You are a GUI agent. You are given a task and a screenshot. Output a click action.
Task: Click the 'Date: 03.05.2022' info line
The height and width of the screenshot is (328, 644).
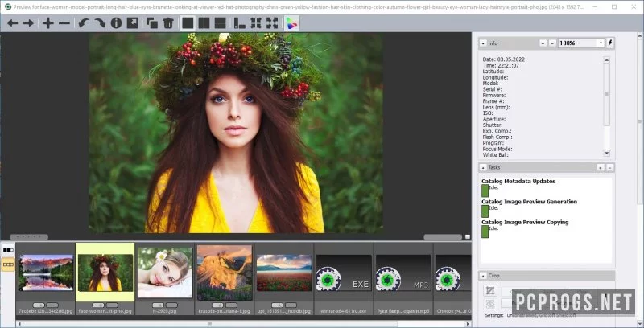click(504, 59)
